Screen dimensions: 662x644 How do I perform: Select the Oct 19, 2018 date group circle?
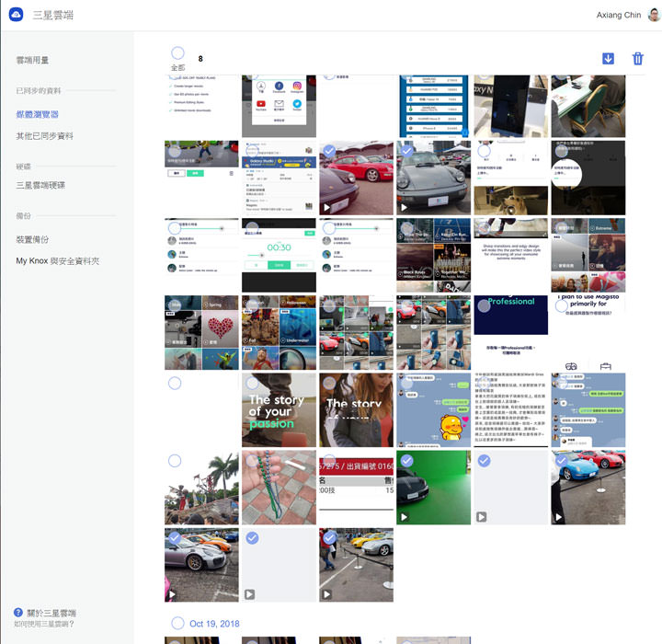coord(177,623)
